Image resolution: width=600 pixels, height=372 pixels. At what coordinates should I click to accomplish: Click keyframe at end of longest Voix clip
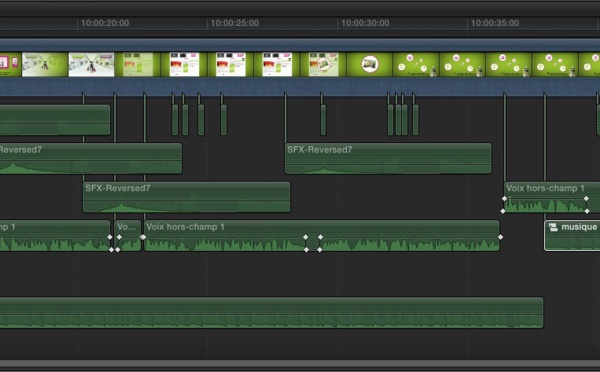[x=500, y=237]
